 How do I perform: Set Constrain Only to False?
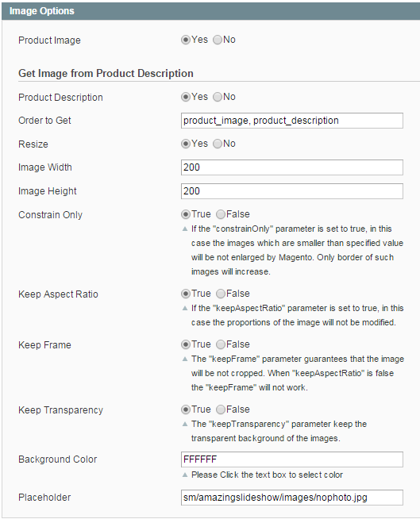(221, 214)
